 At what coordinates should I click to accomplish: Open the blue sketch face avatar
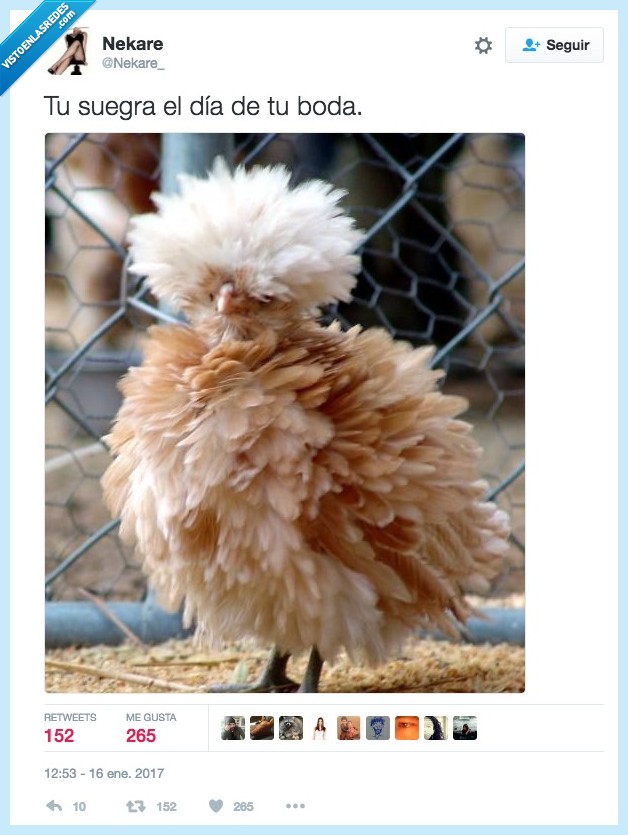(x=378, y=728)
